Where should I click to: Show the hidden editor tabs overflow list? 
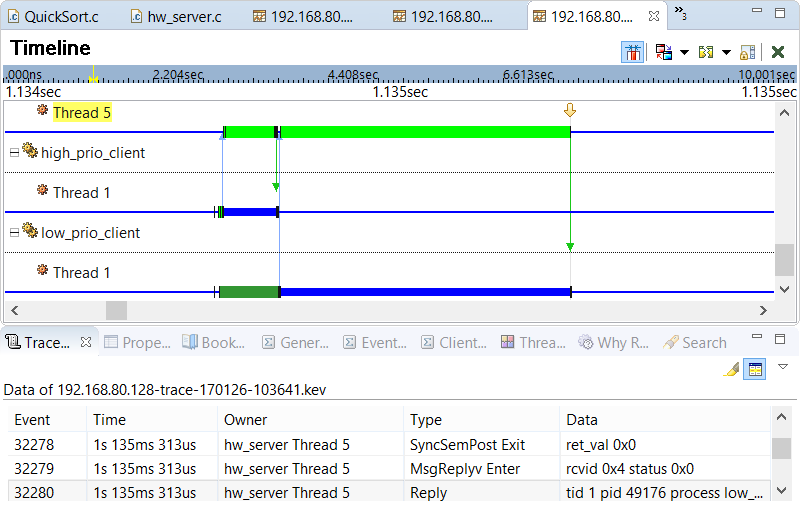[679, 13]
